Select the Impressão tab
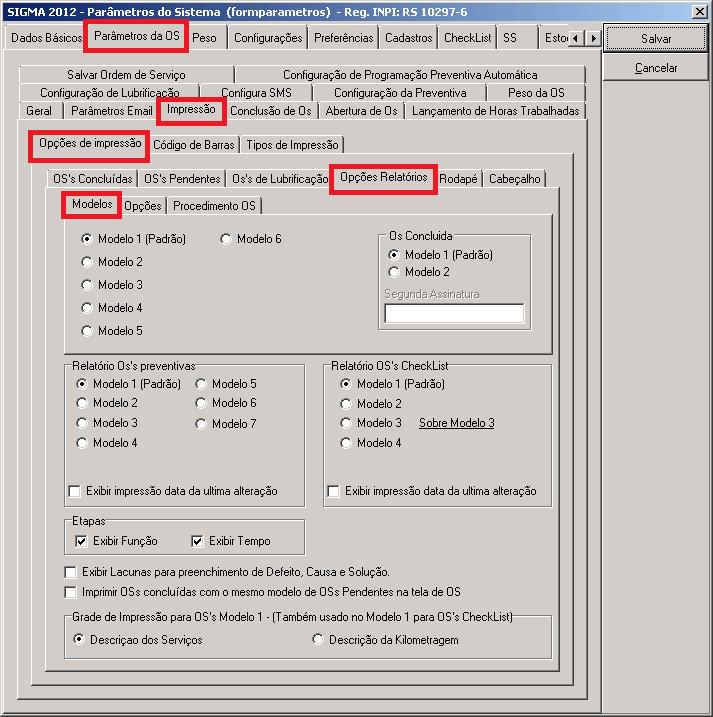 (191, 110)
